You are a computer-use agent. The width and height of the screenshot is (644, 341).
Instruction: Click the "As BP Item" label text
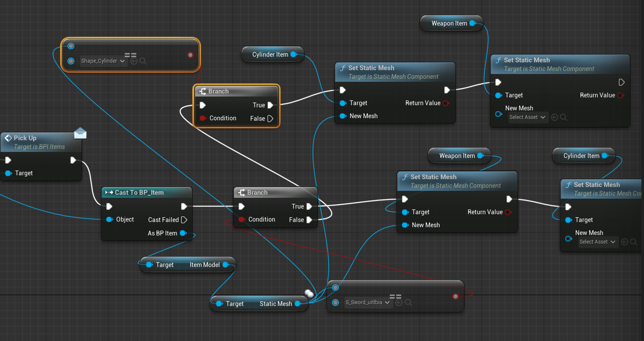pyautogui.click(x=163, y=233)
